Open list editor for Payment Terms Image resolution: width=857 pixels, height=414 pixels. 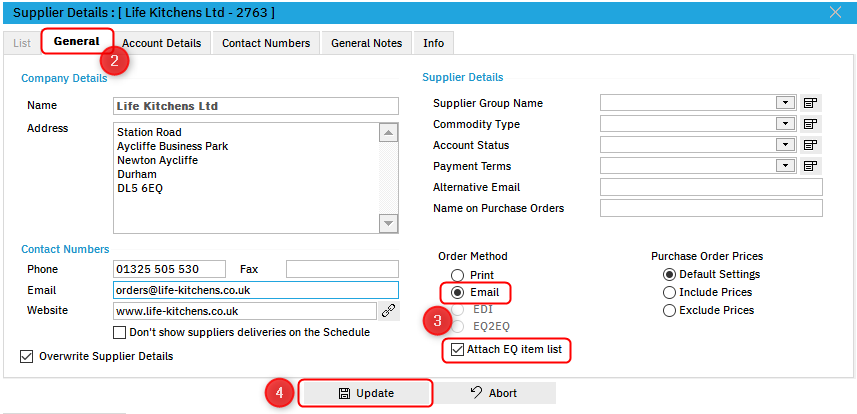811,166
